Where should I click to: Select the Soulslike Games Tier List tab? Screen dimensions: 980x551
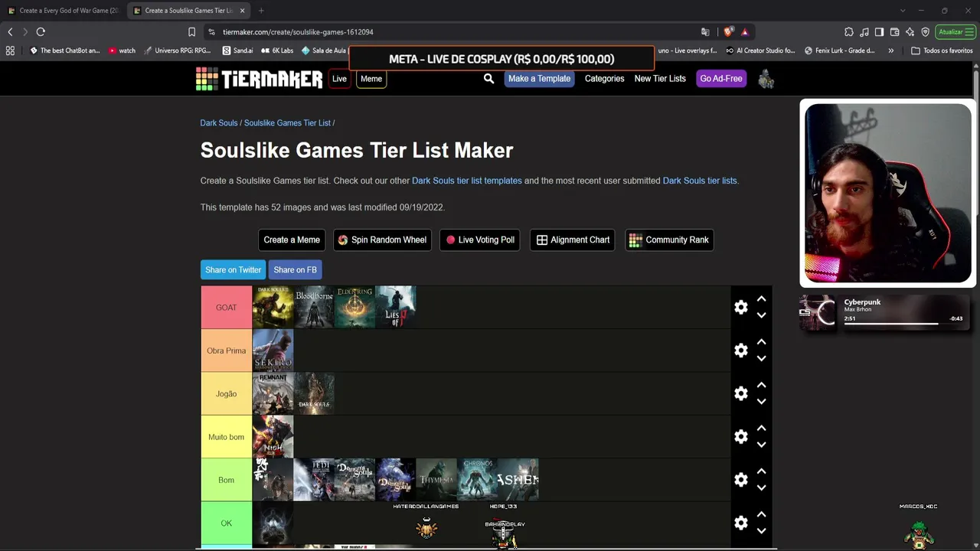[x=188, y=11]
